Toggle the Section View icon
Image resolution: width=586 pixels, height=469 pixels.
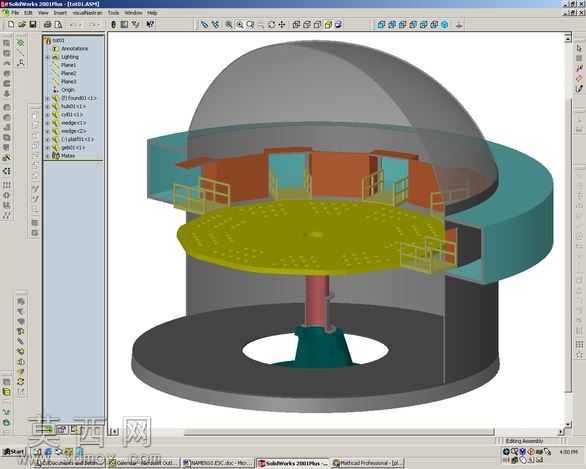339,25
